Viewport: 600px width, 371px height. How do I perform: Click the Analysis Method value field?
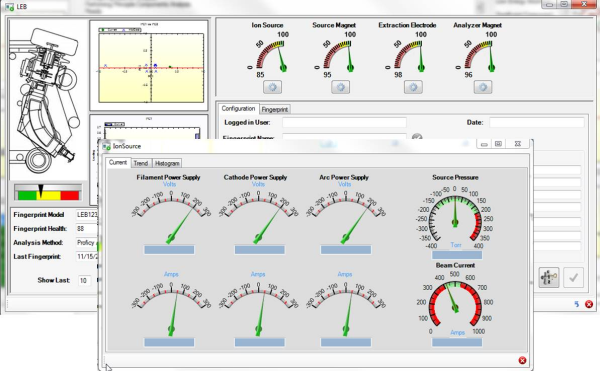pos(86,242)
